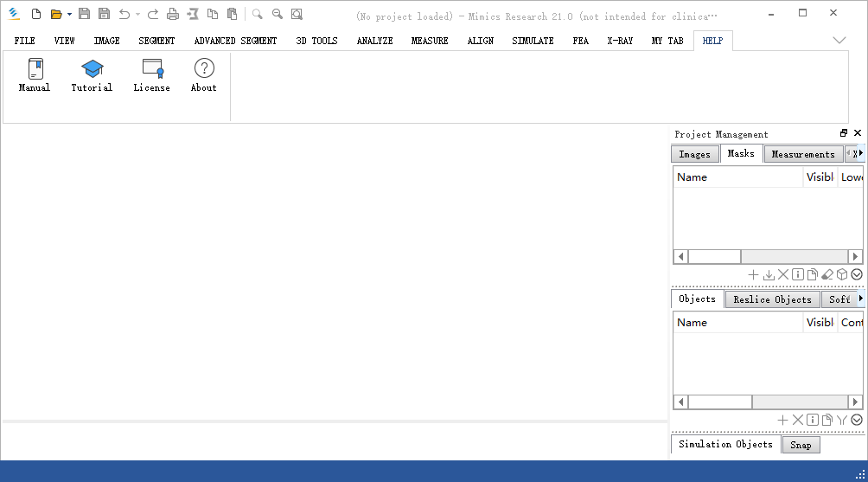The width and height of the screenshot is (868, 482).
Task: Click the import/export arrow icon in toolbar
Action: pos(193,14)
